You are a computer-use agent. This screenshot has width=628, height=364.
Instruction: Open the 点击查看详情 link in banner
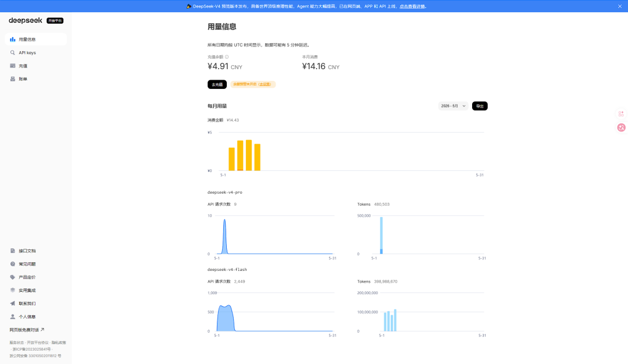pos(412,6)
